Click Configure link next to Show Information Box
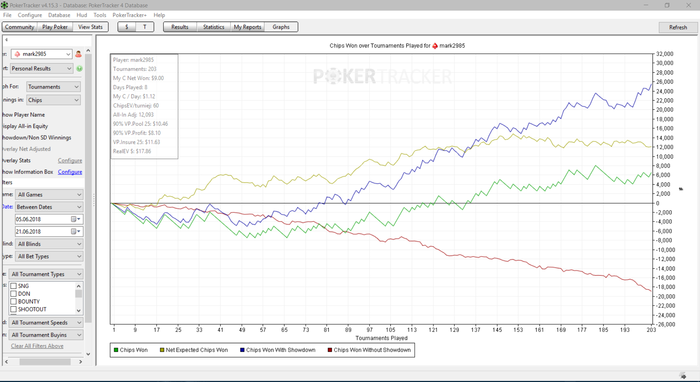Viewport: 700px width, 382px height. [x=70, y=172]
